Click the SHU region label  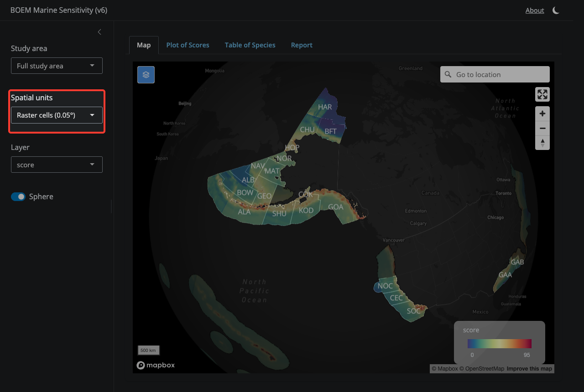pyautogui.click(x=279, y=213)
